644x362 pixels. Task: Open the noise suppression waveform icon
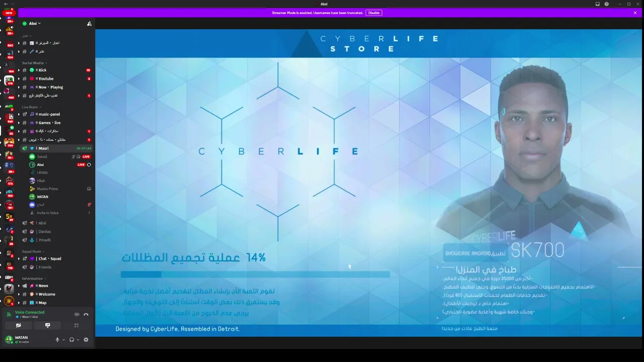(x=76, y=315)
